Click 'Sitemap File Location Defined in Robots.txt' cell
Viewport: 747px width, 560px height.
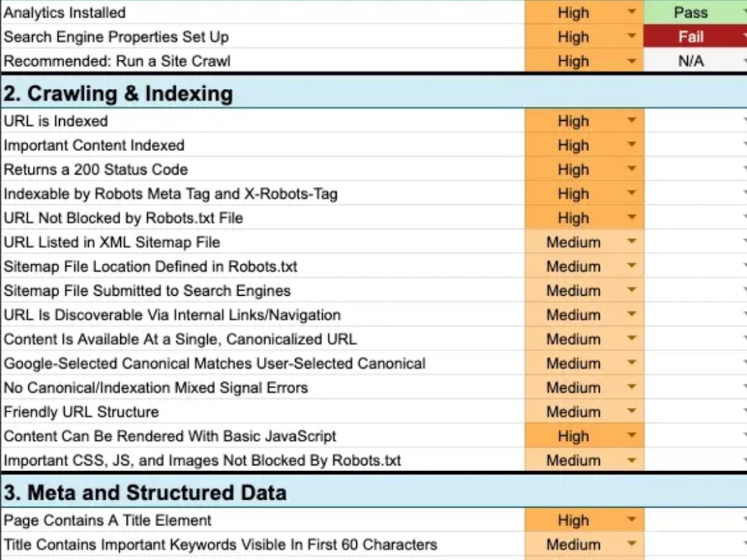pos(262,267)
